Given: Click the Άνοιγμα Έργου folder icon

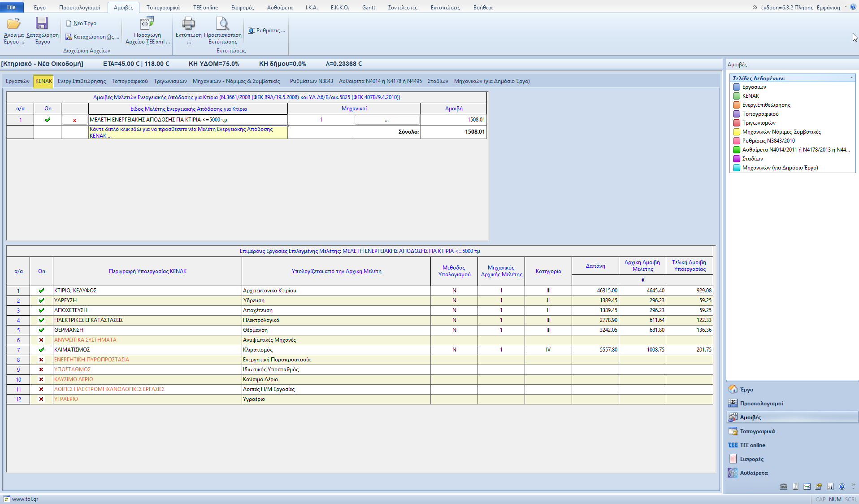Looking at the screenshot, I should (13, 24).
